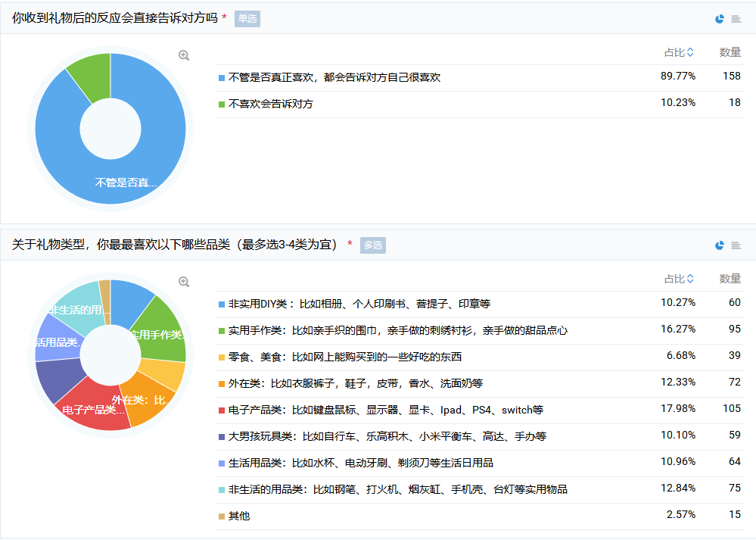Click the 89.77% percentage value
The width and height of the screenshot is (756, 540).
point(678,76)
